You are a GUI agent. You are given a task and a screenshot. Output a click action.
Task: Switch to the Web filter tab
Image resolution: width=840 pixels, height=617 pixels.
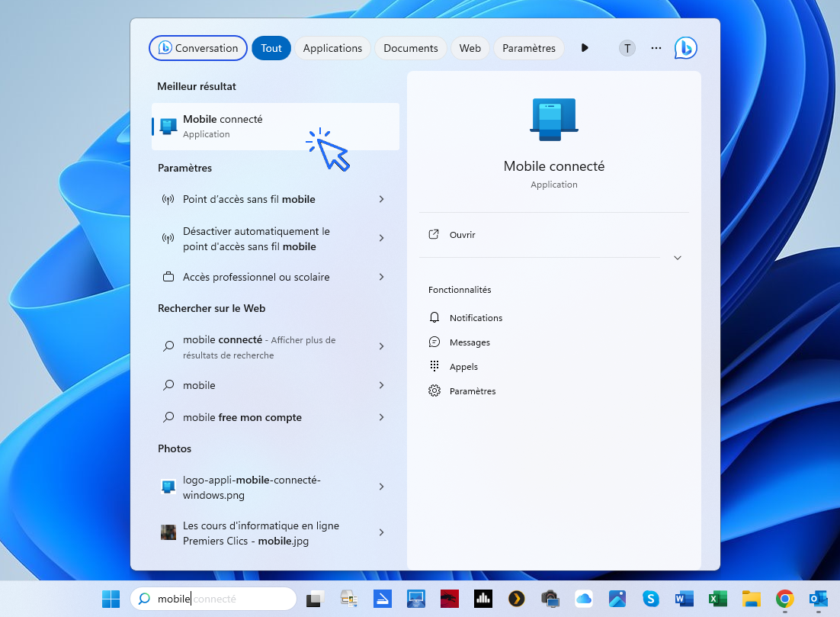470,48
